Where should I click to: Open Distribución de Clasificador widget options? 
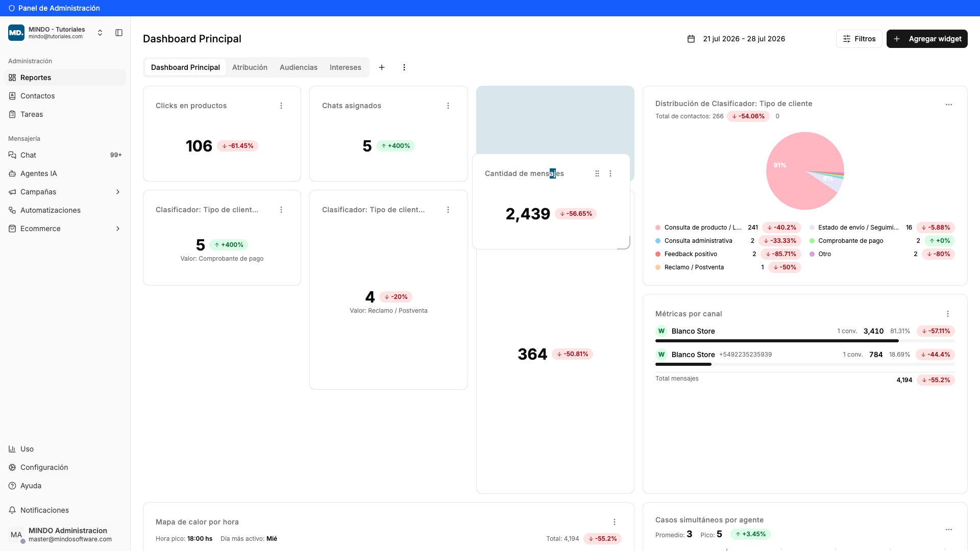coord(949,105)
